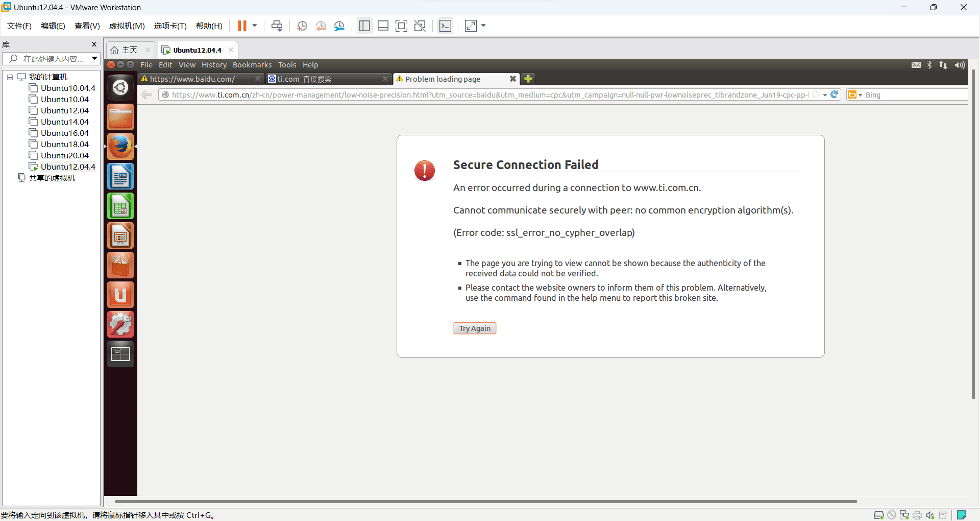Open Firefox History menu
This screenshot has width=980, height=521.
tap(214, 65)
